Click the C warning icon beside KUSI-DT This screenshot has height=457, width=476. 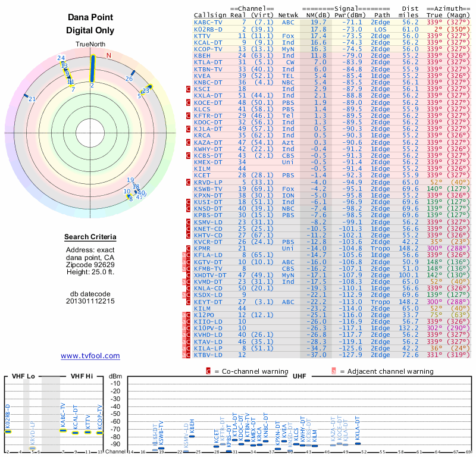click(188, 202)
